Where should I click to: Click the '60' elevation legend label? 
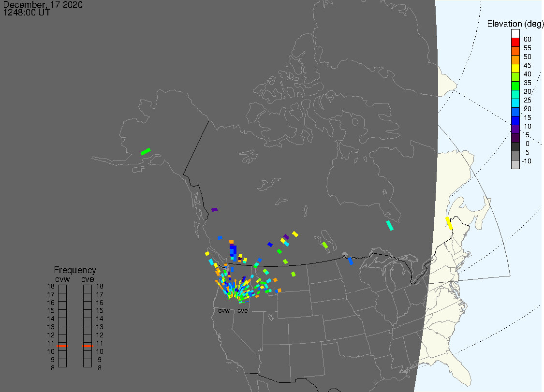click(528, 39)
